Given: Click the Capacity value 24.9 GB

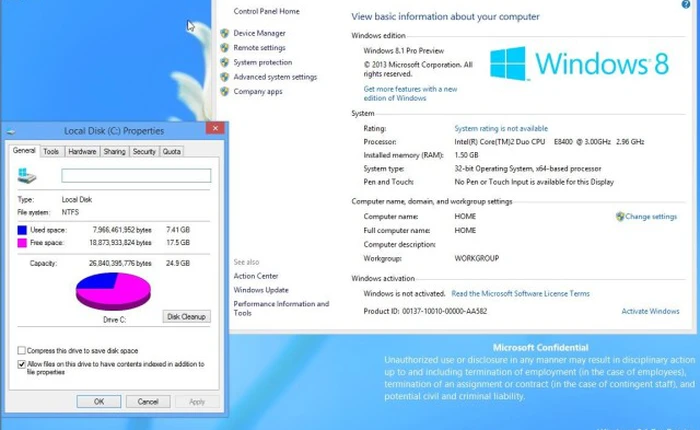Looking at the screenshot, I should click(178, 263).
